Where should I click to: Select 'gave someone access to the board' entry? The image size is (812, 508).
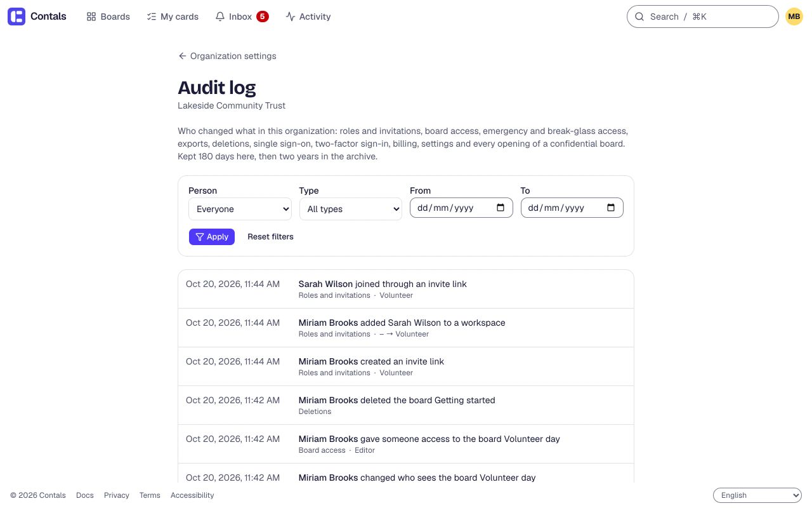[406, 444]
